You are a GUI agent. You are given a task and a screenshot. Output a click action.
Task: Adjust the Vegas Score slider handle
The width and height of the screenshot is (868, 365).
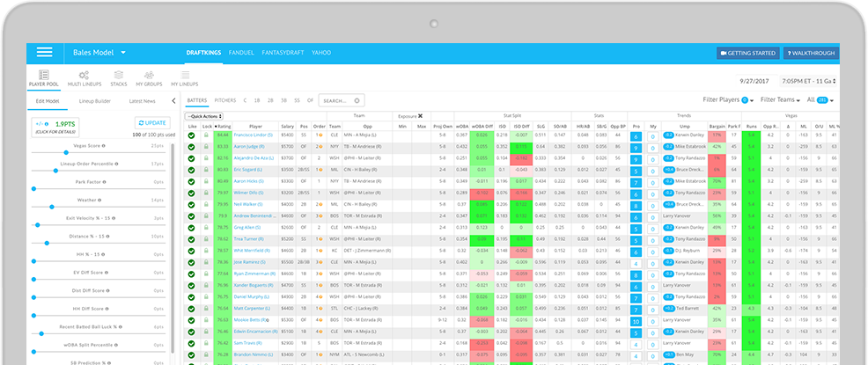[x=66, y=152]
